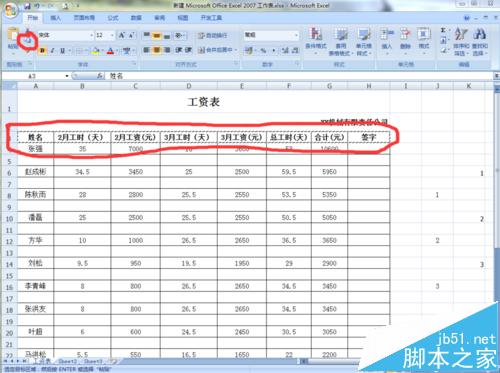Click the formula bar showing 姓名
Image resolution: width=500 pixels, height=373 pixels.
click(x=300, y=76)
